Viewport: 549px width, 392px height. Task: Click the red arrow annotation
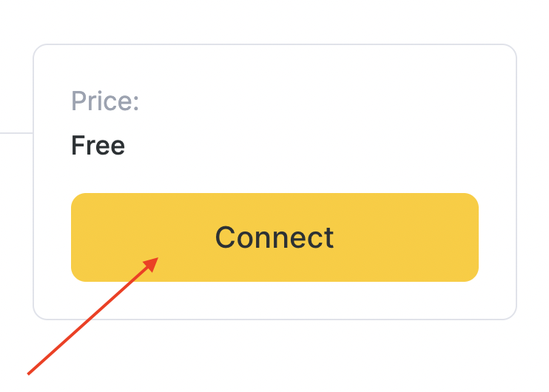click(92, 316)
